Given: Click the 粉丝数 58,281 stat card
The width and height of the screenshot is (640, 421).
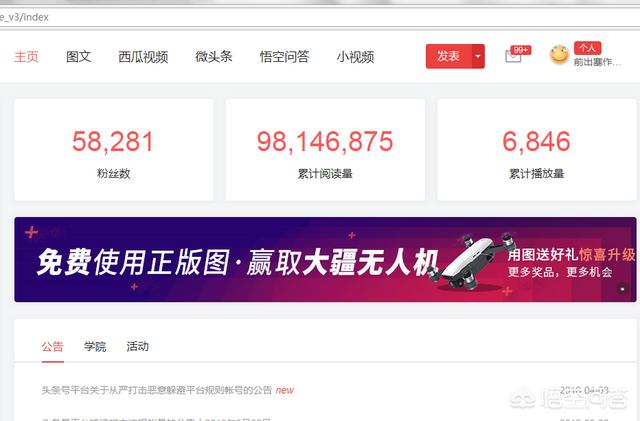Looking at the screenshot, I should click(x=114, y=149).
